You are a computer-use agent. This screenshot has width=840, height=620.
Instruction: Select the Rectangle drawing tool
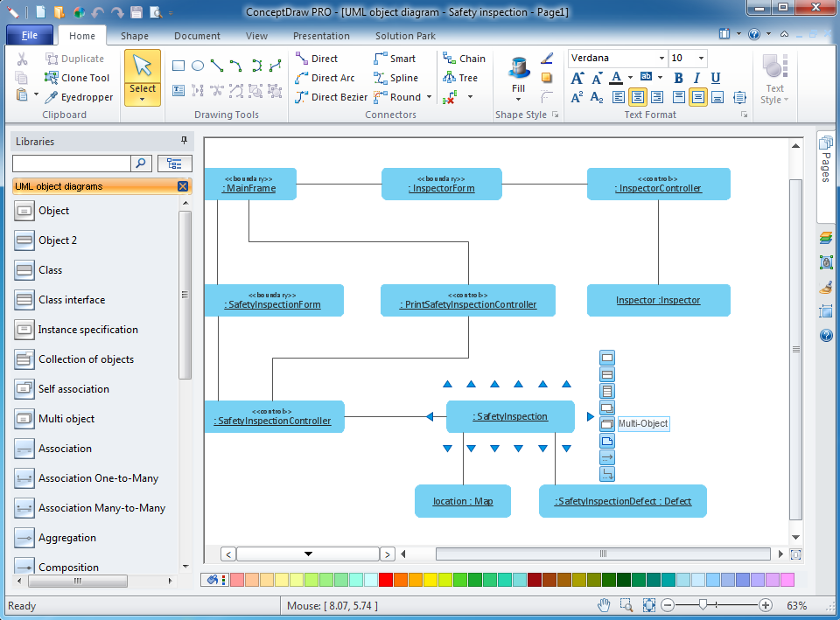tap(178, 66)
